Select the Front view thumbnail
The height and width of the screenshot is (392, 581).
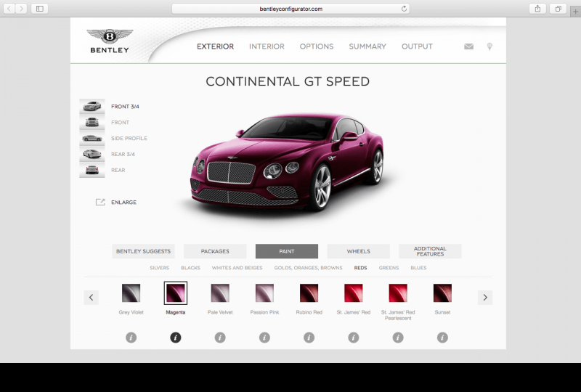tap(92, 122)
